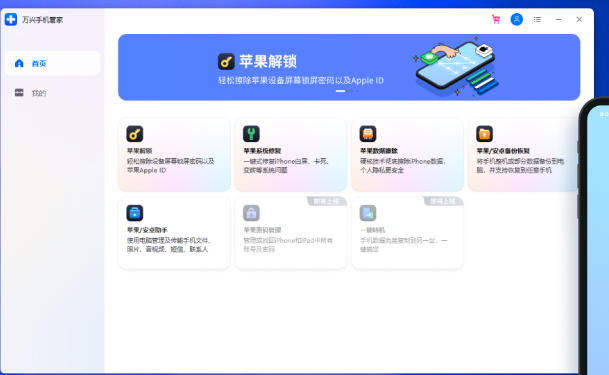This screenshot has height=375, width=609.
Task: Open the 苹果系统修复 card title
Action: [262, 151]
